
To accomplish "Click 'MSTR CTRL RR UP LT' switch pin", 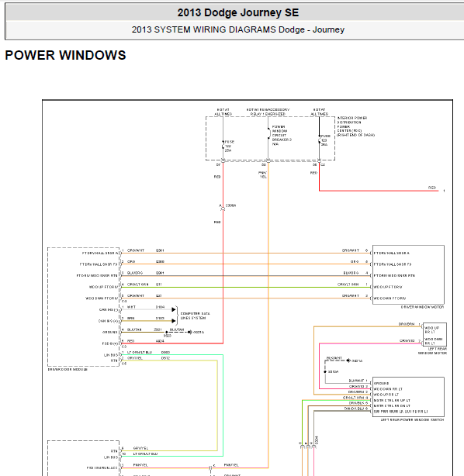I will pos(392,400).
